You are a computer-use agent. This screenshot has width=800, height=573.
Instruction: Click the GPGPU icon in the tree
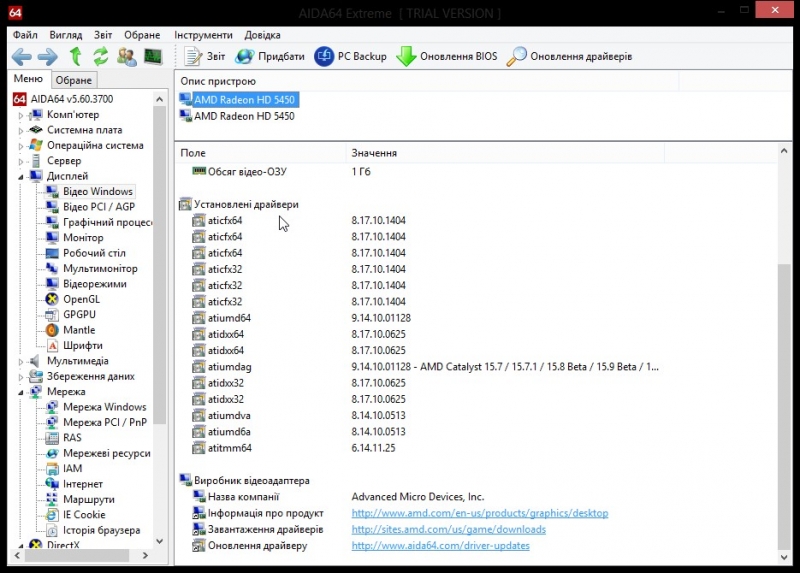pos(52,314)
